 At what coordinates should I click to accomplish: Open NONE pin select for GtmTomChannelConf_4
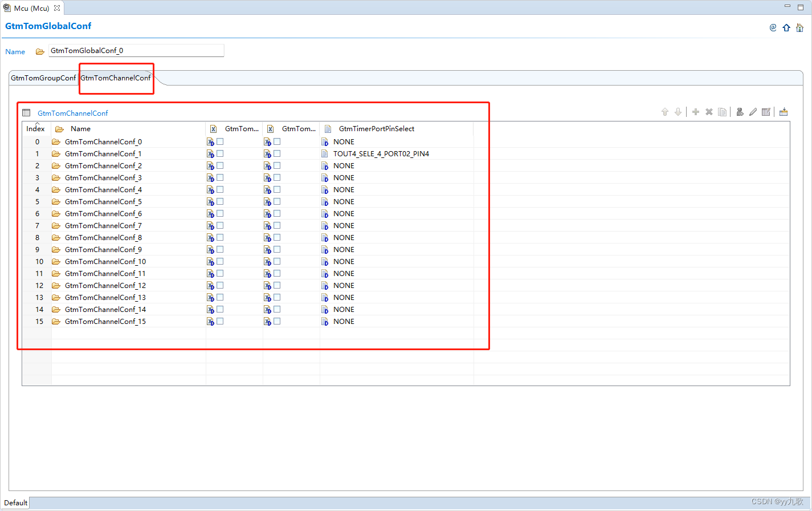tap(344, 189)
